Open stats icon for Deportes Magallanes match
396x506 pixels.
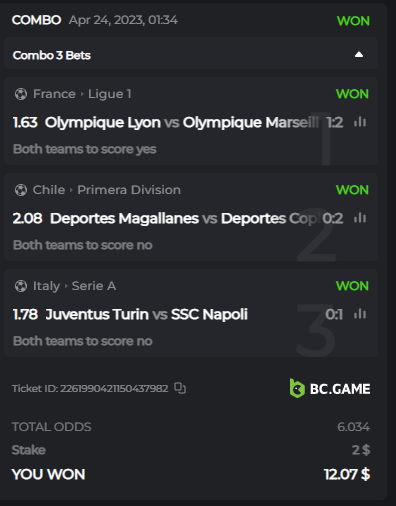360,218
